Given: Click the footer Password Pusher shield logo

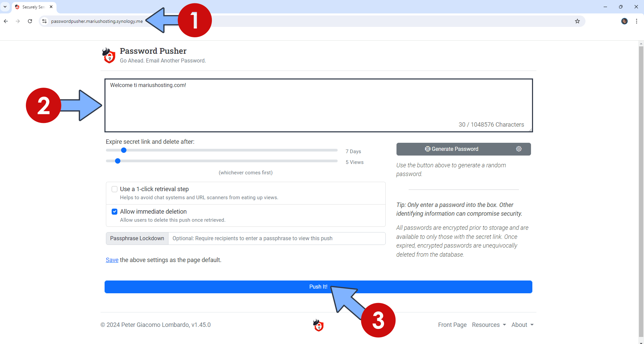Looking at the screenshot, I should point(318,325).
